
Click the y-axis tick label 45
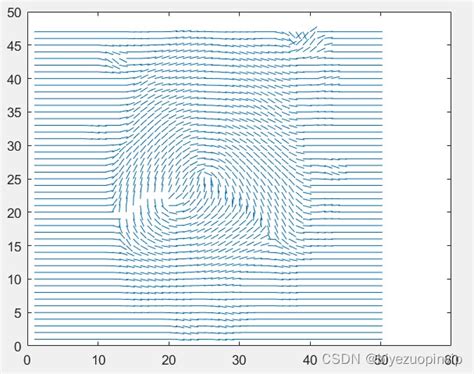(x=14, y=46)
